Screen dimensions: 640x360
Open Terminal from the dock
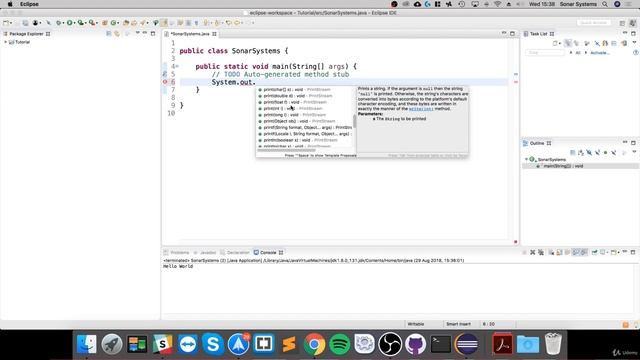(441, 344)
